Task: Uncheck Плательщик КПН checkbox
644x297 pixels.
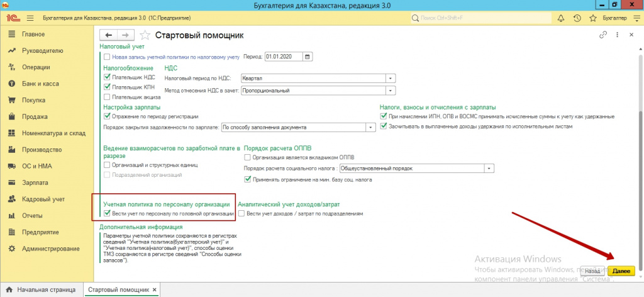Action: pyautogui.click(x=107, y=87)
